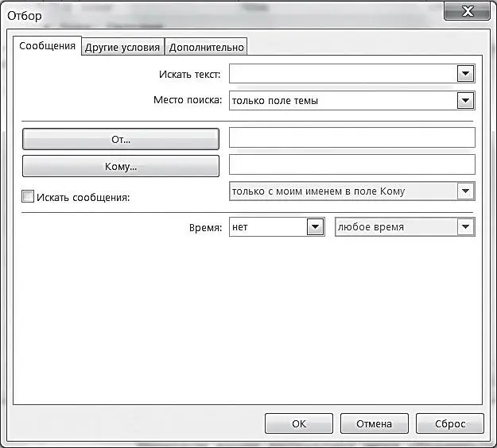
Task: Switch to the Сообщения tab
Action: 47,46
